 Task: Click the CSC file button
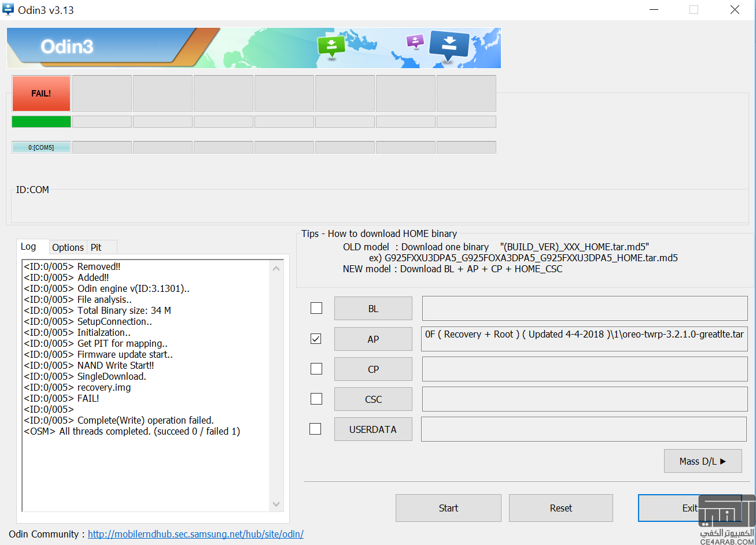tap(373, 399)
